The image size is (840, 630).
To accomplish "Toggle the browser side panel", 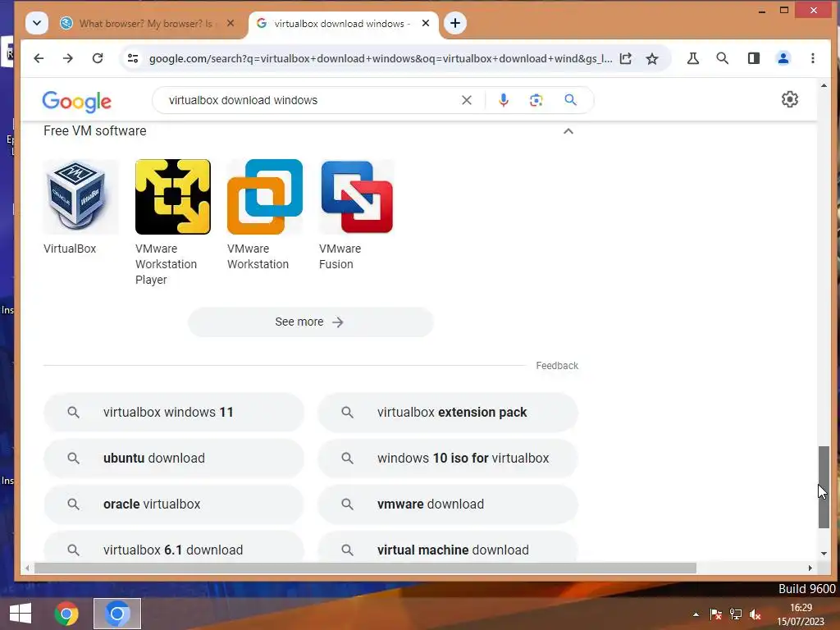I will tap(754, 58).
